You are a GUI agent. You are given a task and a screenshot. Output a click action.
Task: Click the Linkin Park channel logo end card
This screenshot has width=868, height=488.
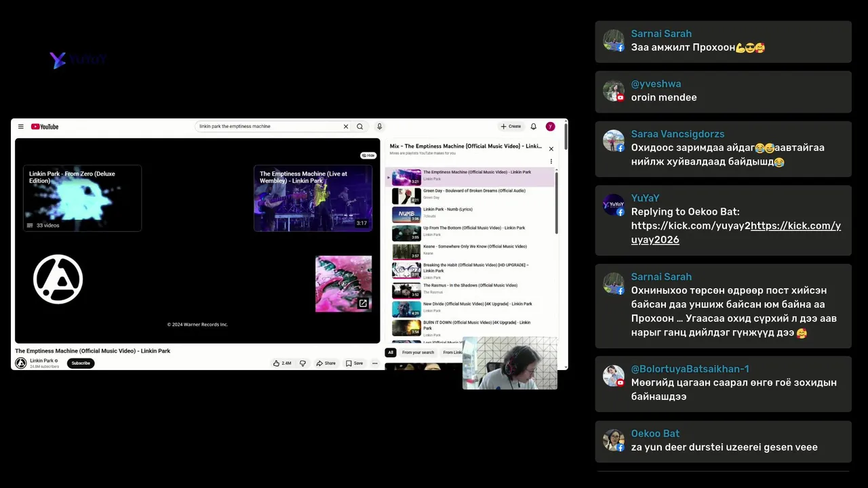coord(58,279)
